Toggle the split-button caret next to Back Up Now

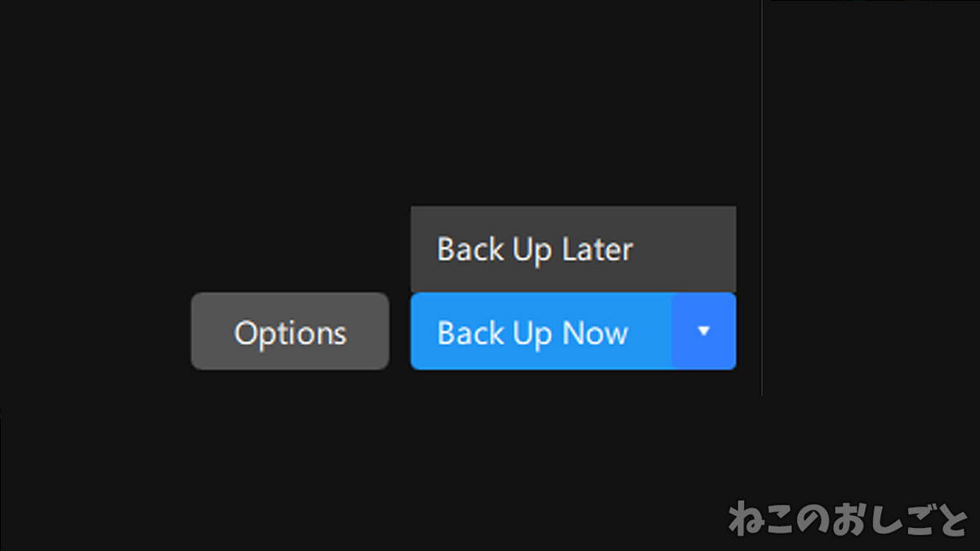[703, 331]
